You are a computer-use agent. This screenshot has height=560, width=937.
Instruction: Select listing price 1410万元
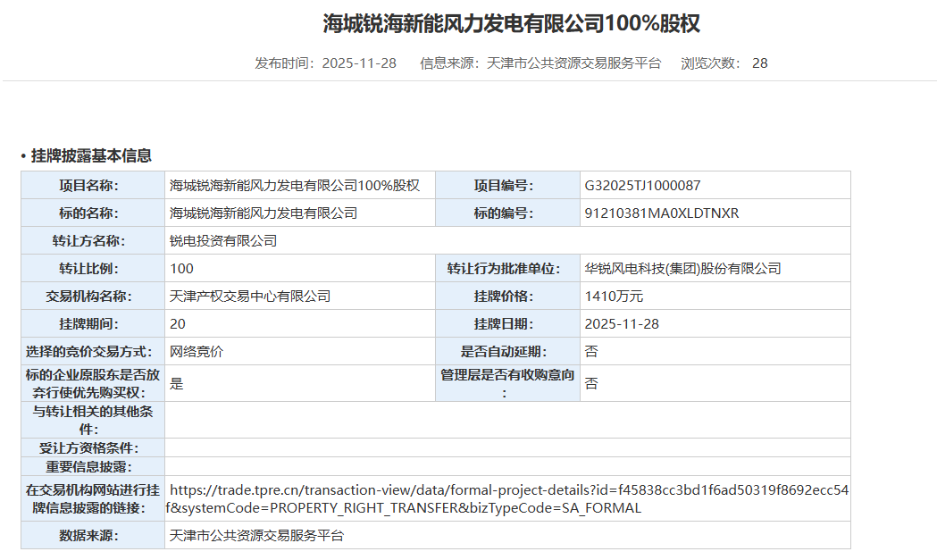(x=611, y=296)
